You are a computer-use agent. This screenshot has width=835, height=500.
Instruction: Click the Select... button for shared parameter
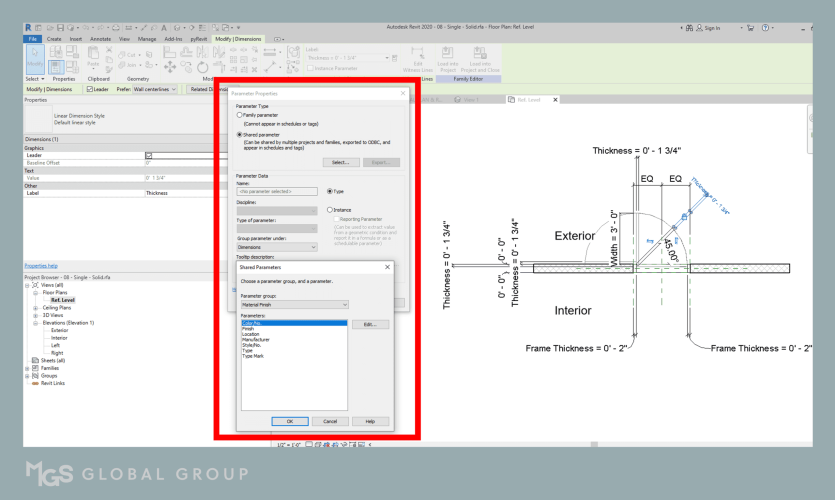pos(340,162)
